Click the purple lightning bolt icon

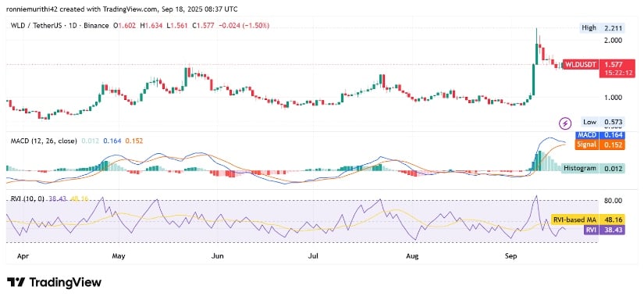tap(566, 123)
